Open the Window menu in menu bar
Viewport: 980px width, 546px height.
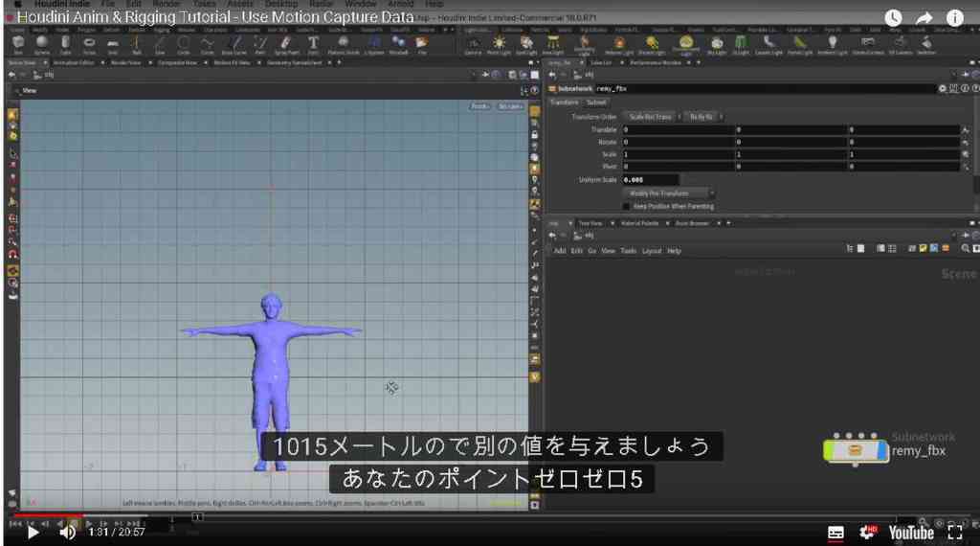[361, 4]
